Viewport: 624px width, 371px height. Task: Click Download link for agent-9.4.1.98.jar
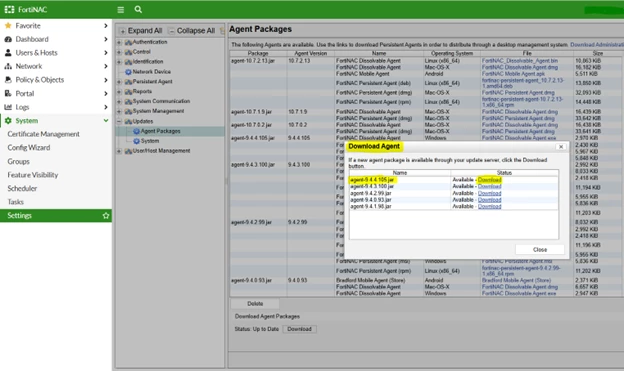point(489,206)
